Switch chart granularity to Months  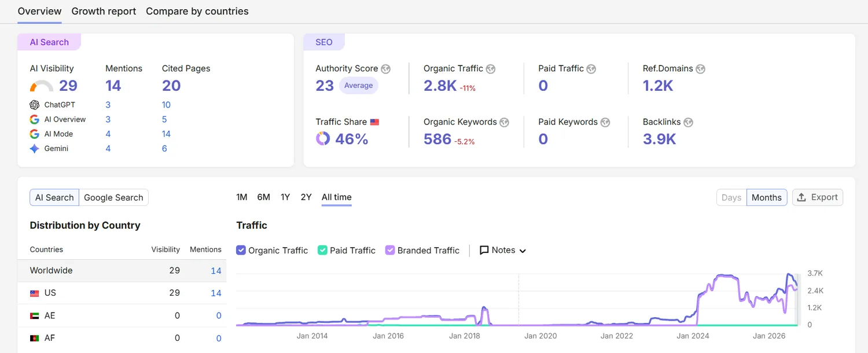click(767, 197)
